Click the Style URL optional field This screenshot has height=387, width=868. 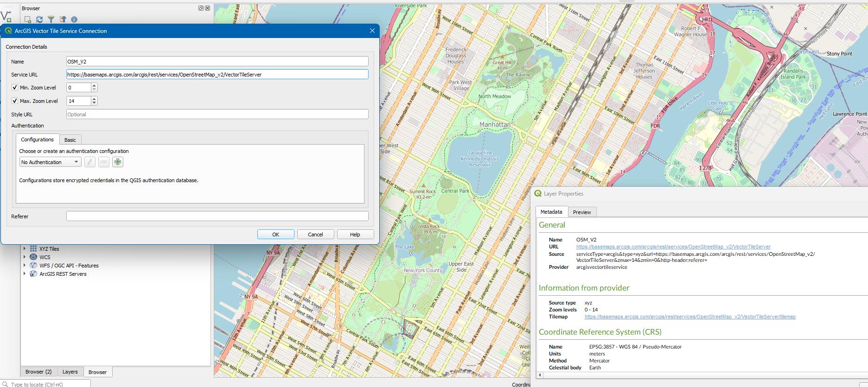(217, 114)
